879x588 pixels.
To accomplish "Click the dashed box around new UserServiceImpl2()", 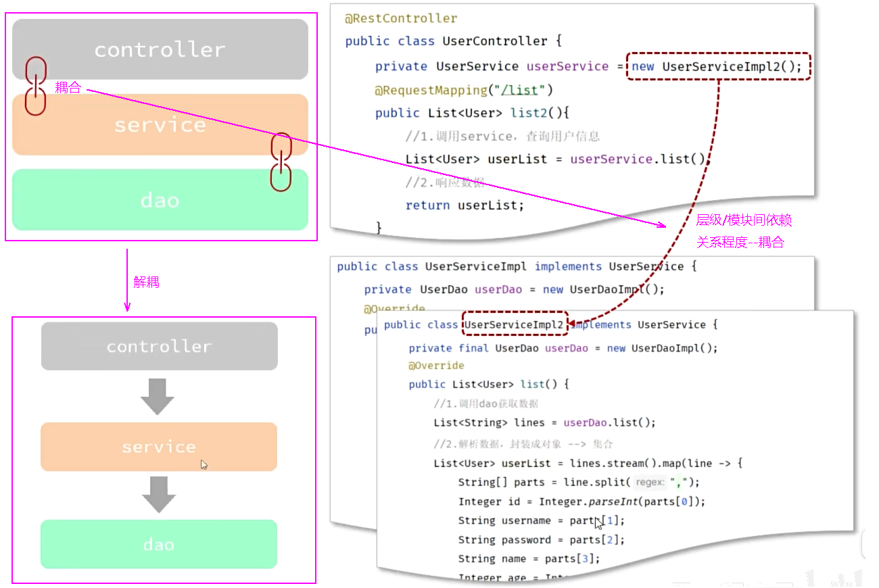I will [717, 66].
